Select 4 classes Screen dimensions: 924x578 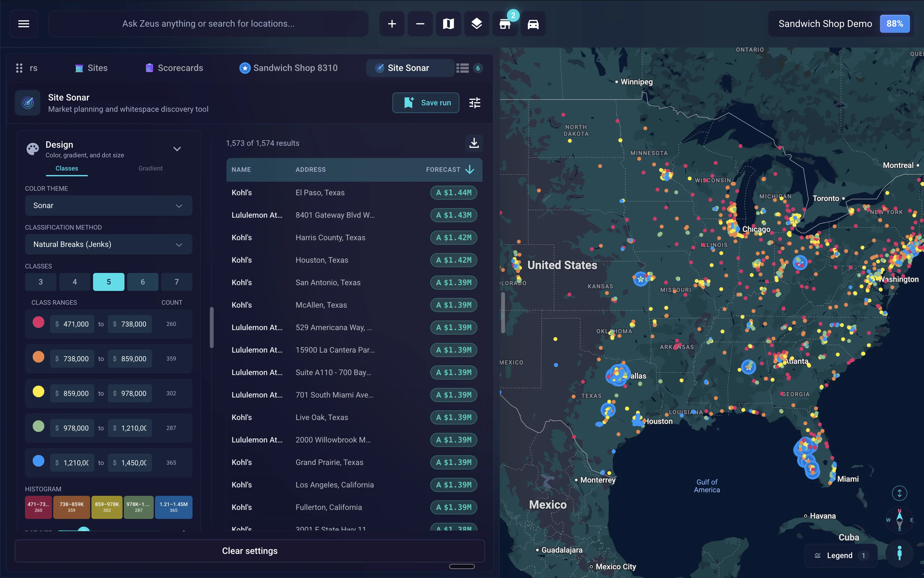(x=74, y=282)
